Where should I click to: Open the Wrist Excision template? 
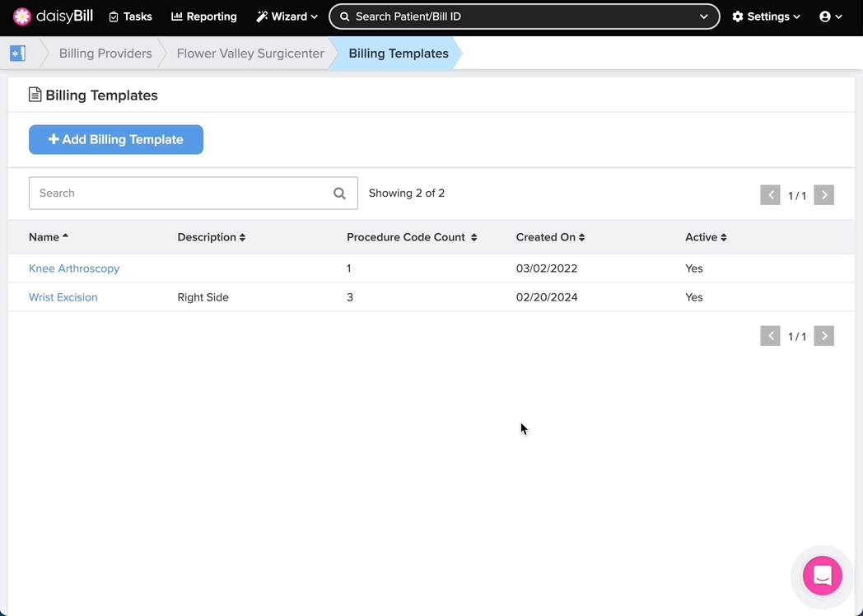[x=63, y=297]
